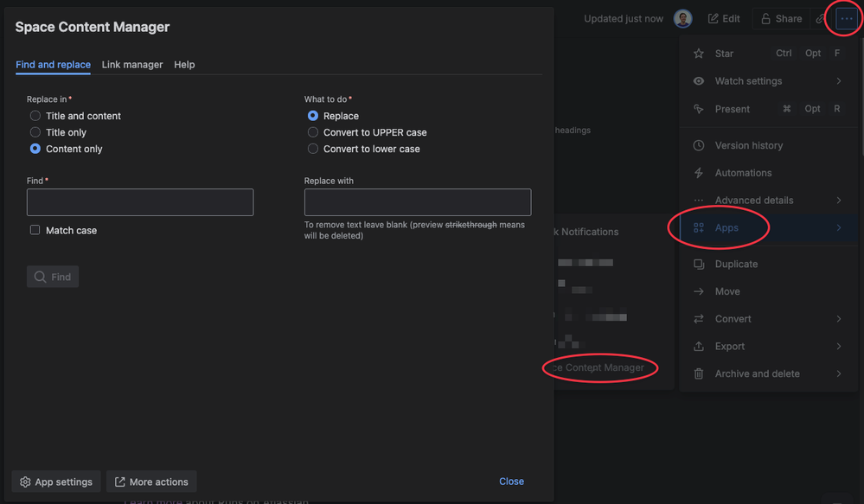864x504 pixels.
Task: Click the Move arrow icon
Action: pos(699,291)
